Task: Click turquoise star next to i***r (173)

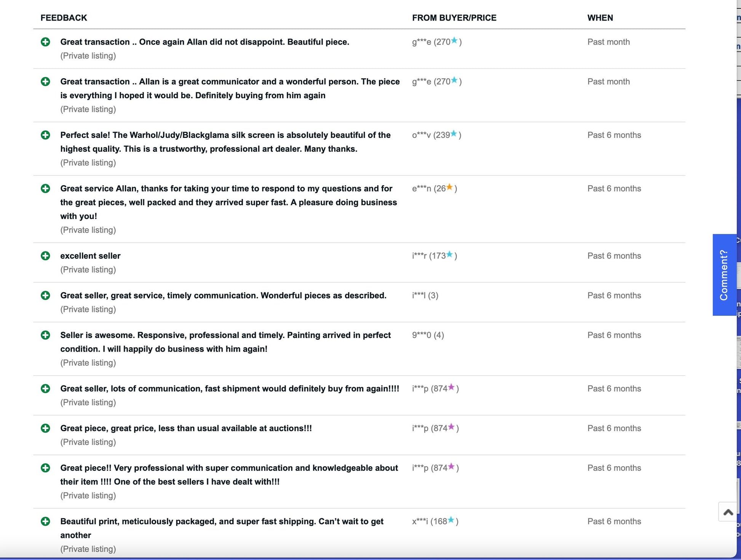Action: click(x=449, y=254)
